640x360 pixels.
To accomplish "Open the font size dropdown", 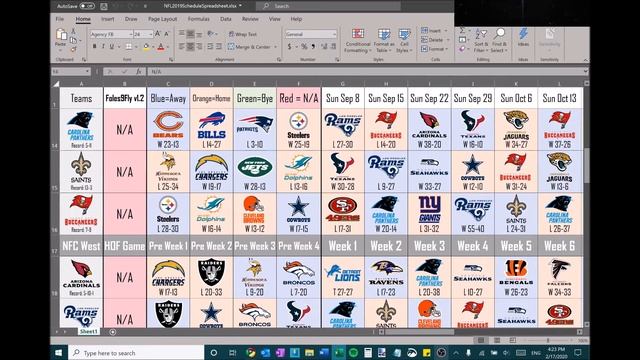I will 151,34.
